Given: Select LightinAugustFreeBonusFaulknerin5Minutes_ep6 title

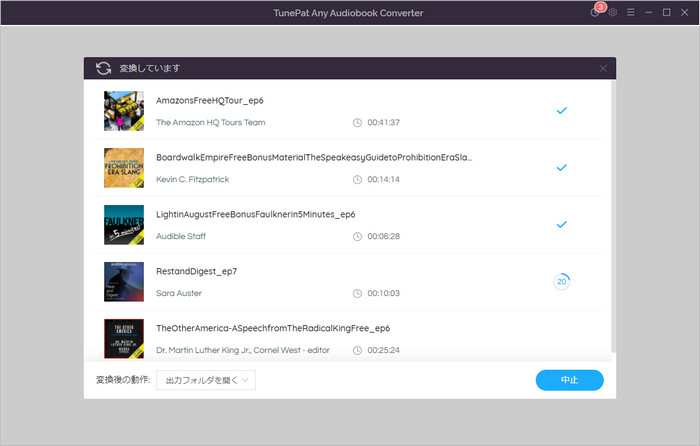Looking at the screenshot, I should [255, 214].
